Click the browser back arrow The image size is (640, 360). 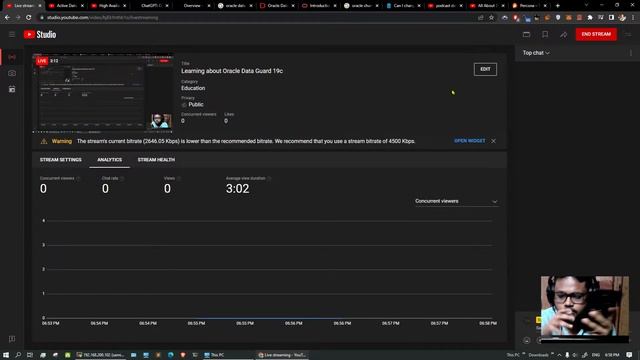coord(7,18)
